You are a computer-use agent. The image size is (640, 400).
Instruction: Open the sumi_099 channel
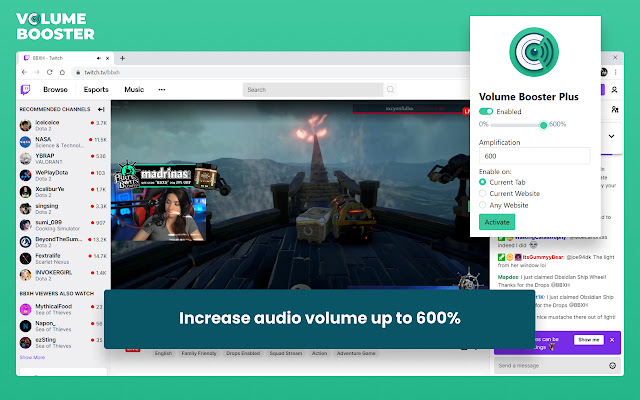pos(63,225)
